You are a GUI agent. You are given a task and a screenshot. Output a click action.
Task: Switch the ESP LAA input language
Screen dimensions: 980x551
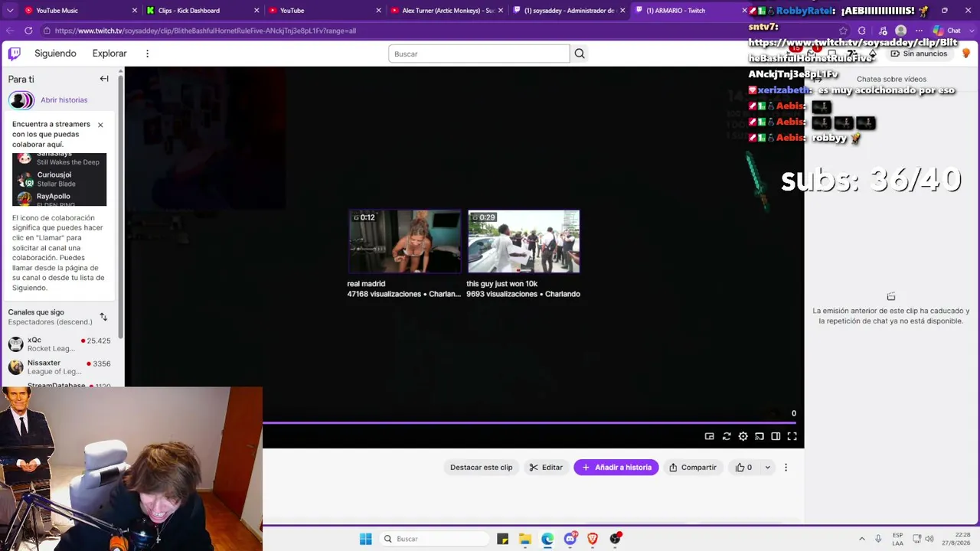point(897,539)
